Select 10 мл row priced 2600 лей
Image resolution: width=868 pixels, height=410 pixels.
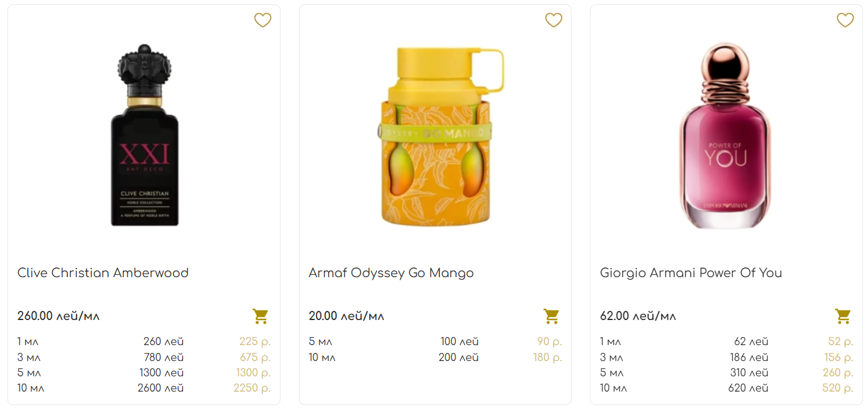144,388
